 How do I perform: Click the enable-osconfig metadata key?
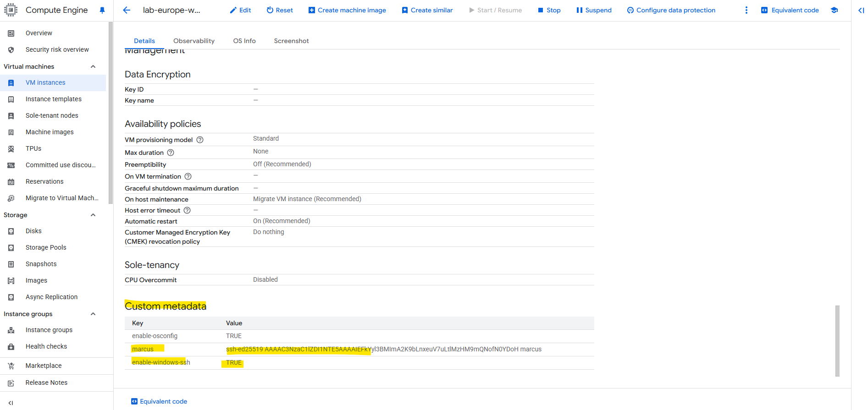point(155,336)
